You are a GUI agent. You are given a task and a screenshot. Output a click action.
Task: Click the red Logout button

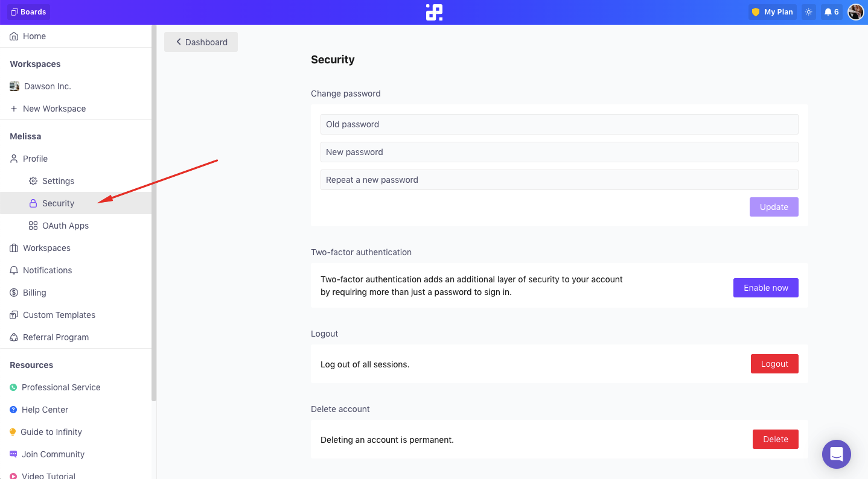(774, 364)
